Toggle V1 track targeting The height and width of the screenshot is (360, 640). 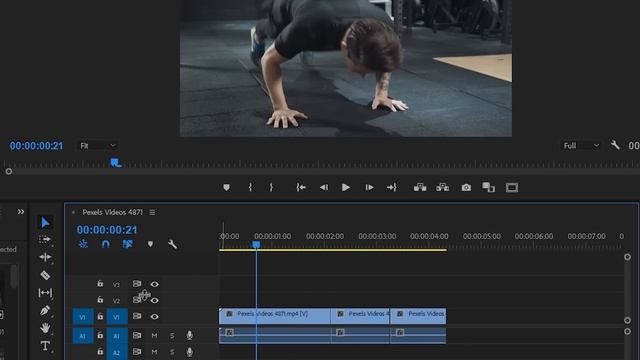click(117, 317)
